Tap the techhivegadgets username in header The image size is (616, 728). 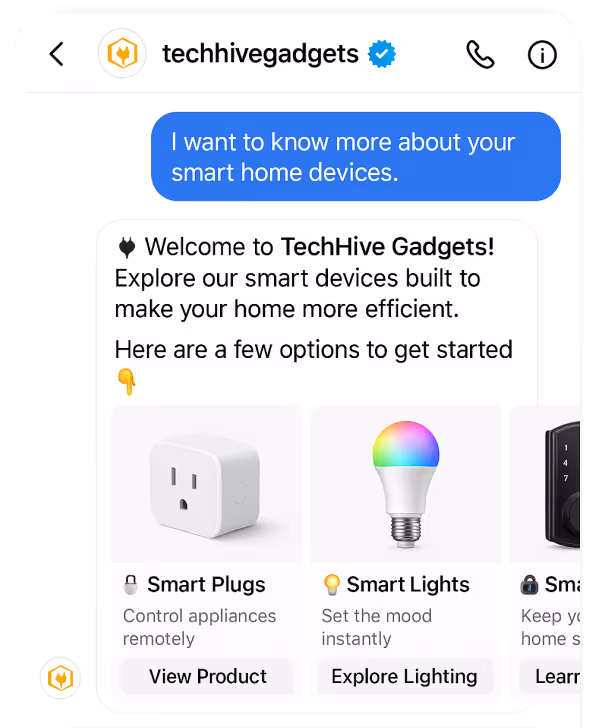[x=260, y=54]
